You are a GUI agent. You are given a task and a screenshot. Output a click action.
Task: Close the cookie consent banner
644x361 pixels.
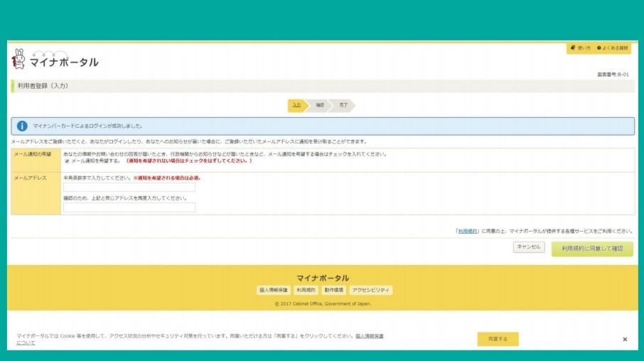(625, 339)
